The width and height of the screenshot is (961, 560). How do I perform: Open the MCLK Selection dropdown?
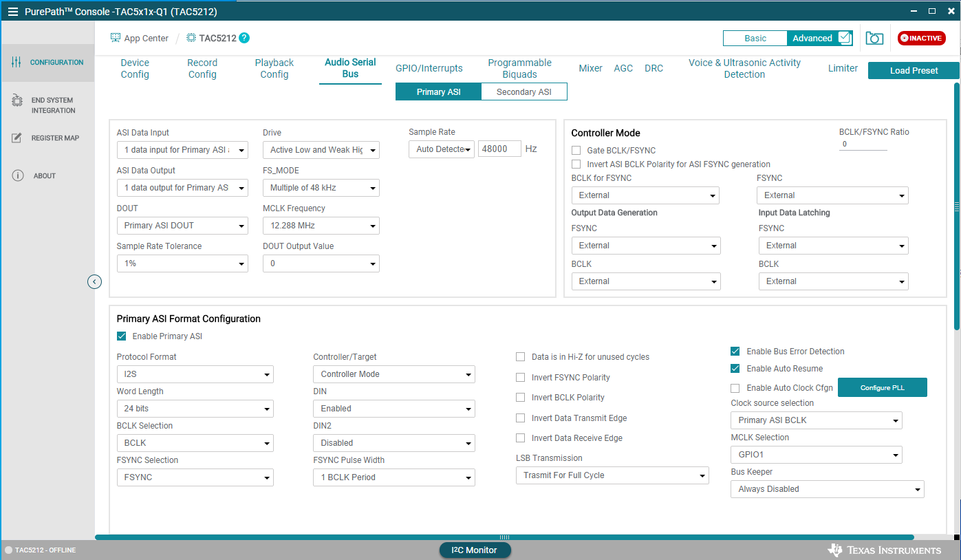[x=817, y=455]
